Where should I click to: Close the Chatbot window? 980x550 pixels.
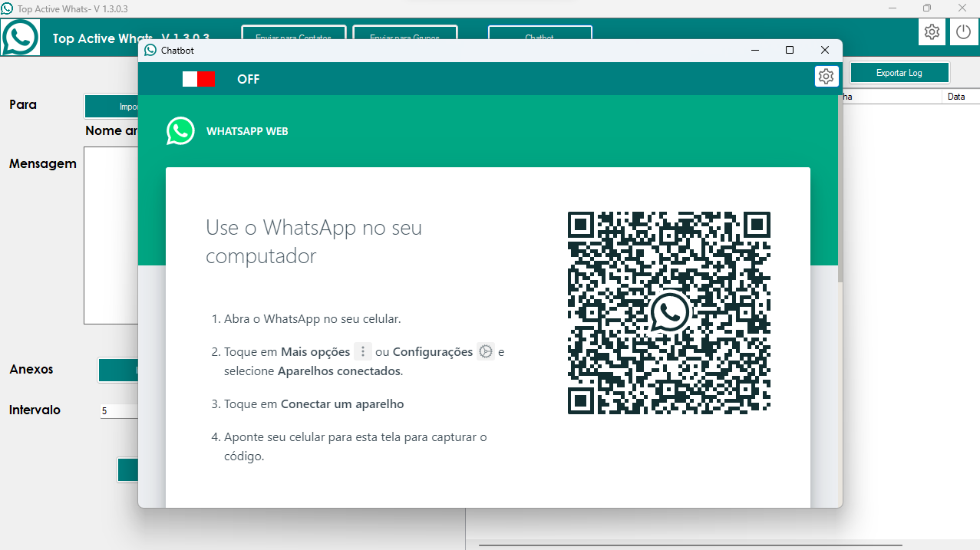(825, 50)
